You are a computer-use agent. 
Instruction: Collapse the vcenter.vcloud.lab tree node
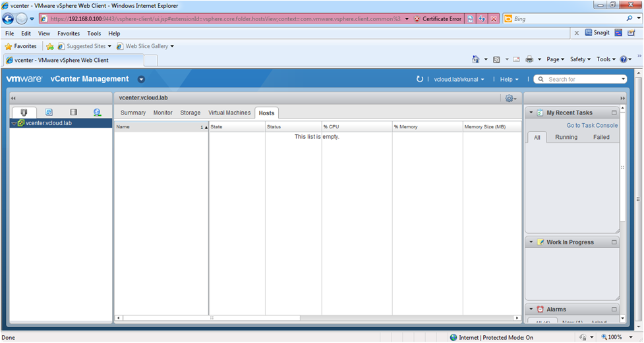[x=14, y=123]
